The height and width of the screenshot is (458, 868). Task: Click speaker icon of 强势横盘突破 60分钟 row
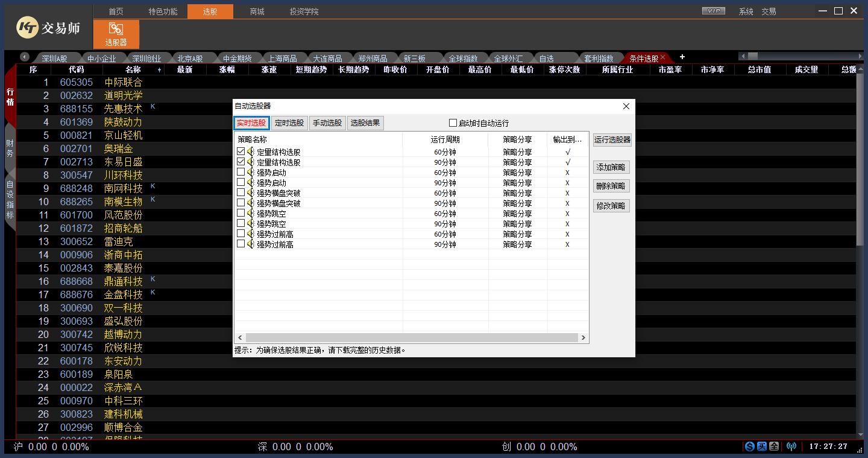tap(251, 193)
